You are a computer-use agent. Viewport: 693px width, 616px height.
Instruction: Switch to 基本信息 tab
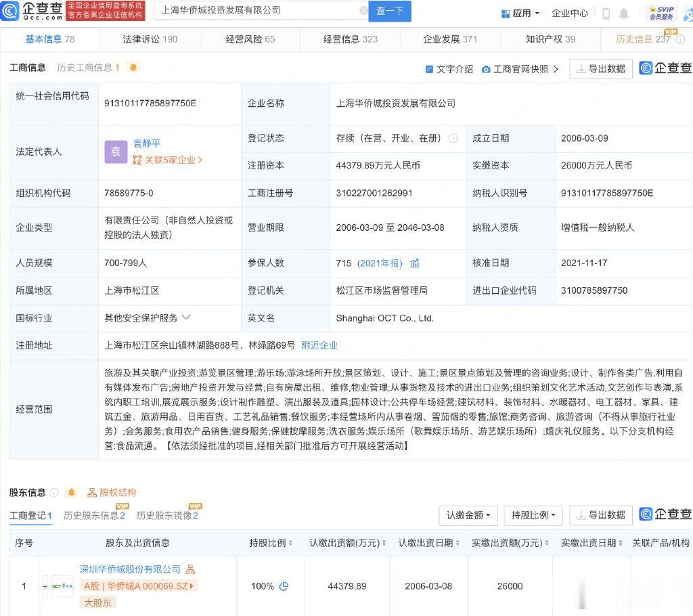50,39
